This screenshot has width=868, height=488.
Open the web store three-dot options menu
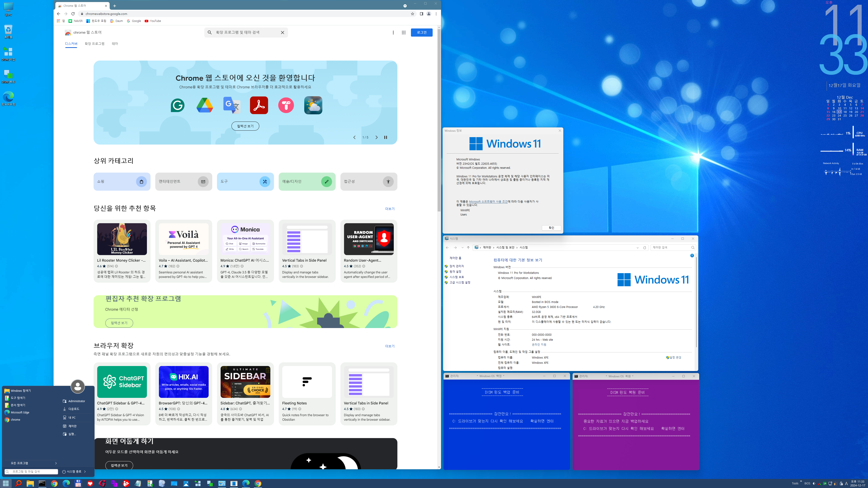tap(393, 33)
